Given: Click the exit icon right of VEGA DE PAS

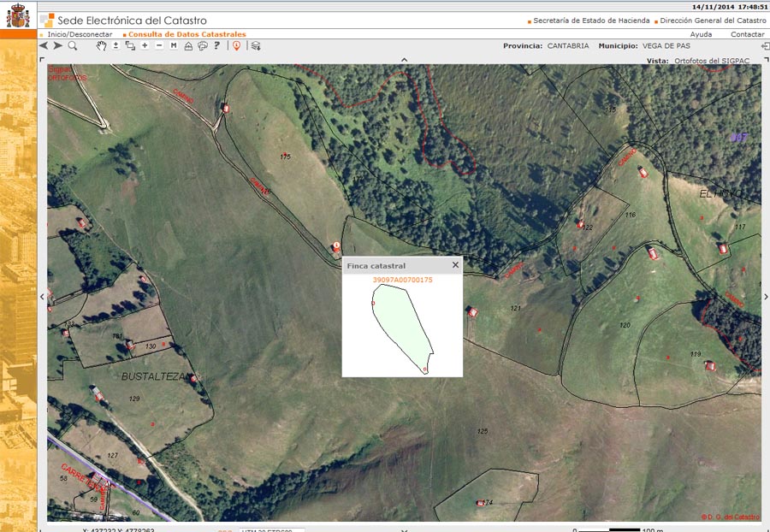Looking at the screenshot, I should tap(765, 45).
